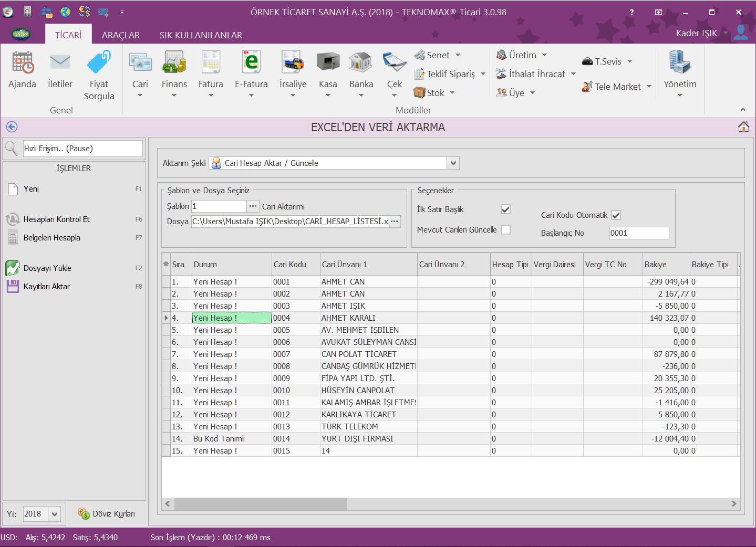The width and height of the screenshot is (756, 547).
Task: Open the İrsaliye truck icon
Action: point(293,63)
